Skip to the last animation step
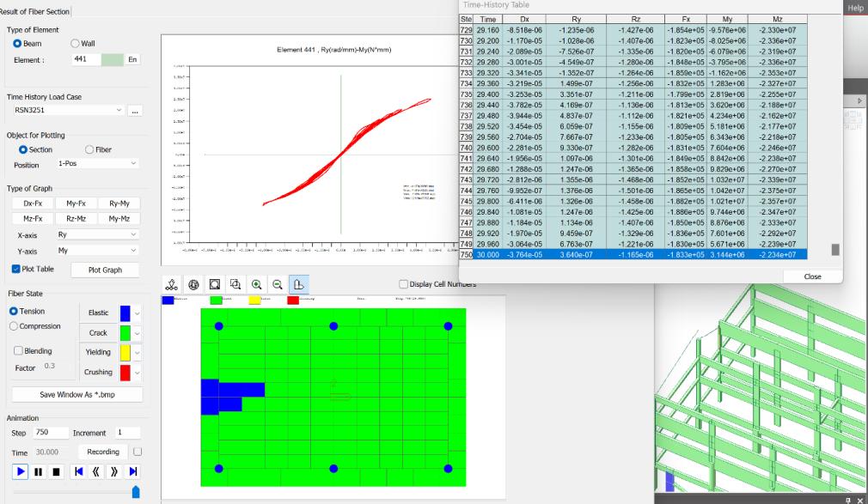This screenshot has width=868, height=504. pos(133,471)
